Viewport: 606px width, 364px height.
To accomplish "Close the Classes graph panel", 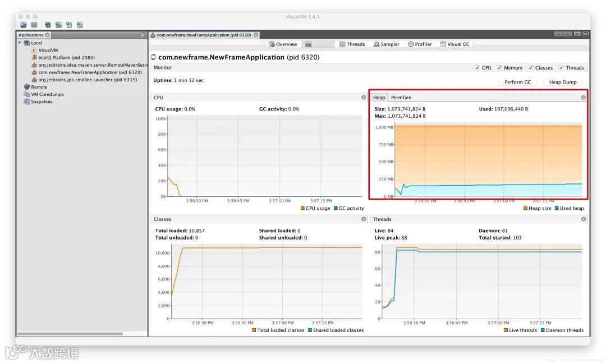I will 364,219.
